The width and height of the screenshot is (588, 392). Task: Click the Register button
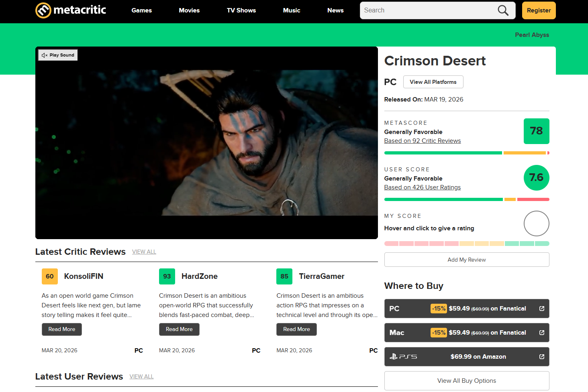(539, 10)
